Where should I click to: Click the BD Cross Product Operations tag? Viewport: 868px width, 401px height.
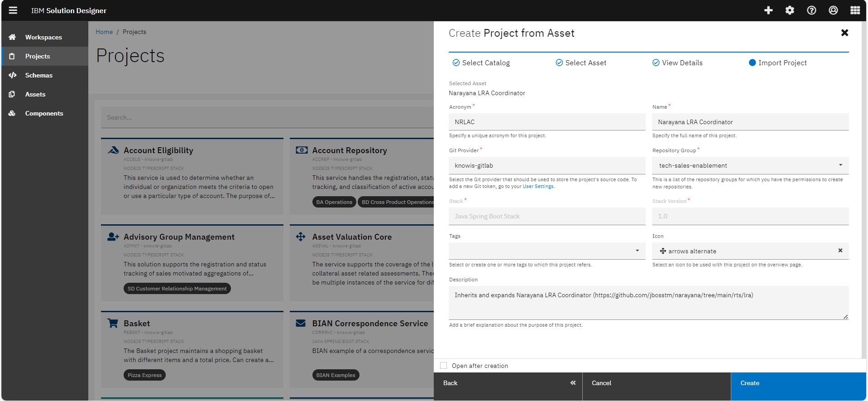[x=396, y=202]
